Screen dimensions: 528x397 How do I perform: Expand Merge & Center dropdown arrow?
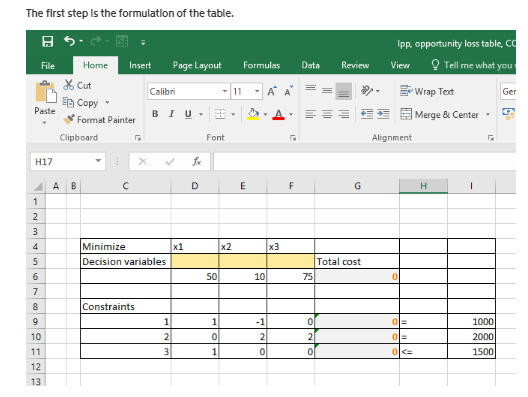point(488,114)
